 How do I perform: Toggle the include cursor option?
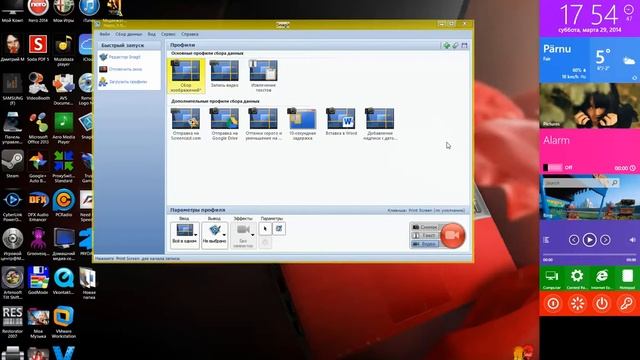point(265,229)
